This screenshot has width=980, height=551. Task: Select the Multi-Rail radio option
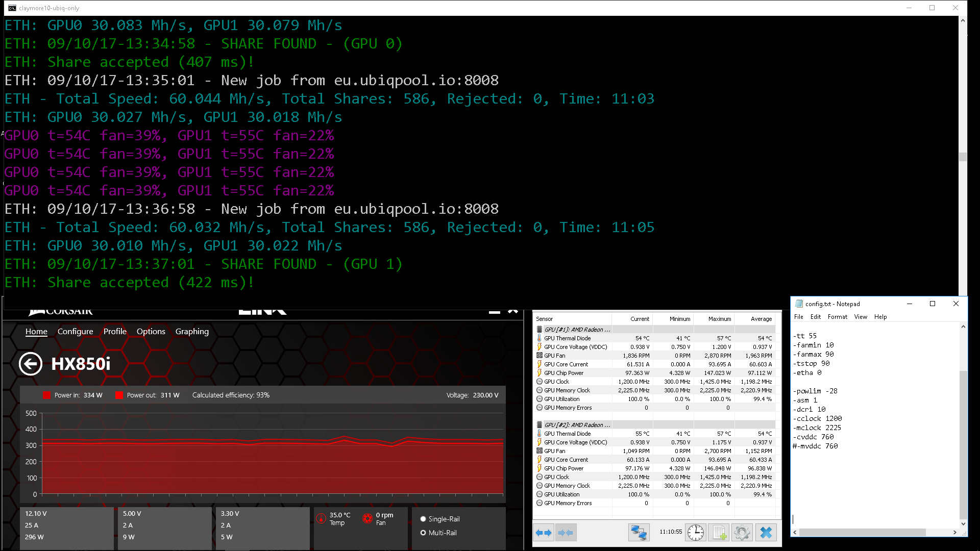(423, 533)
